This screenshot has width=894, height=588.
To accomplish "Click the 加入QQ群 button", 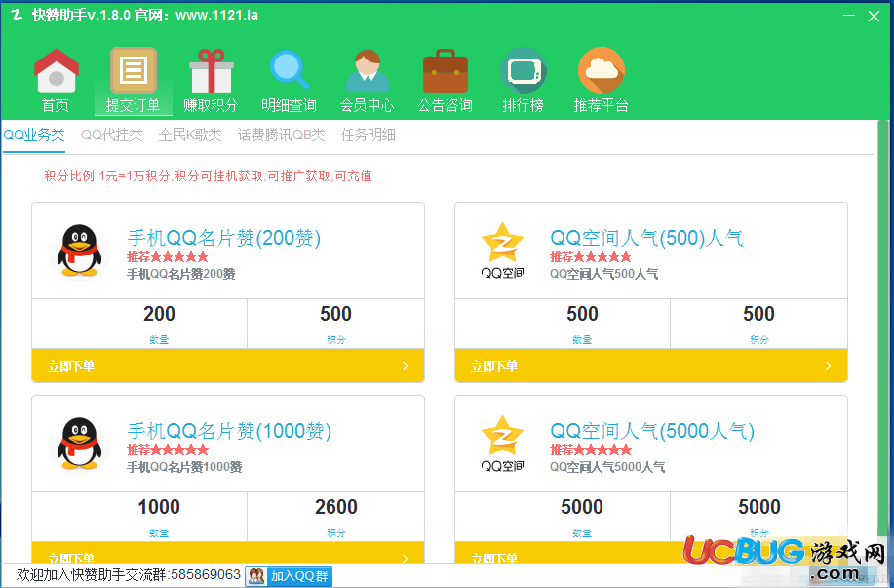I will point(289,576).
